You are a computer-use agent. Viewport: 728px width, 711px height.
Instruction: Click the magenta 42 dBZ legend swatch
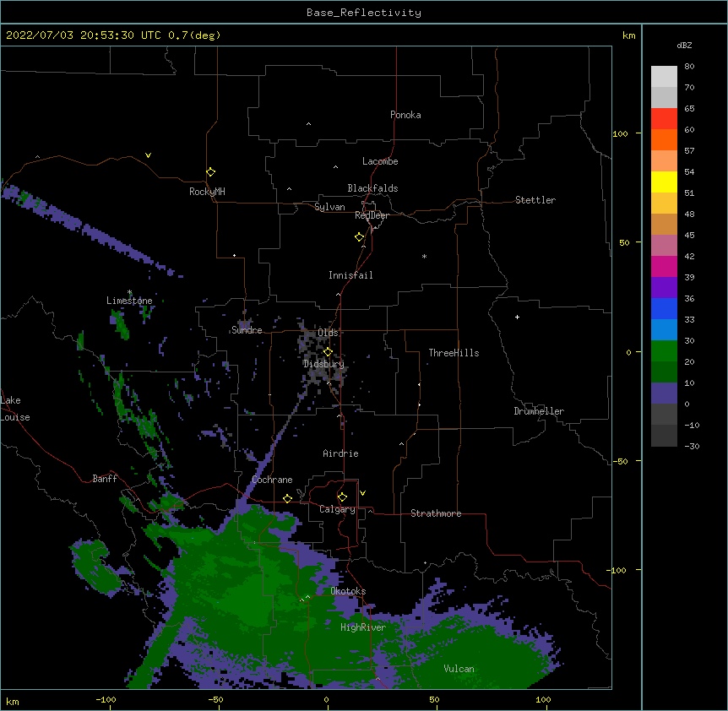(x=664, y=266)
